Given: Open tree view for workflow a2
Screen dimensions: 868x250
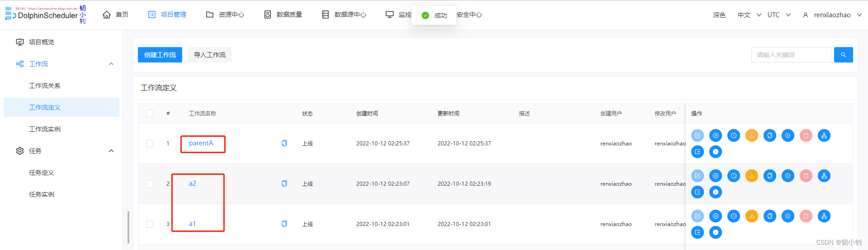Looking at the screenshot, I should (x=824, y=176).
